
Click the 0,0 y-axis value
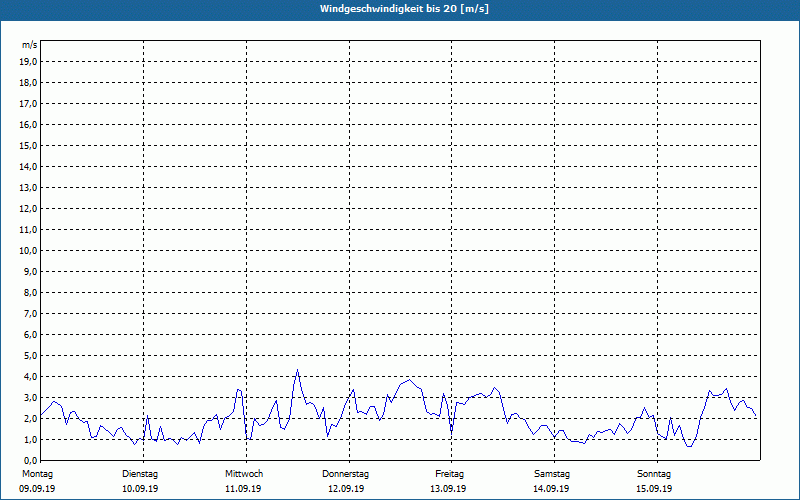coord(30,460)
